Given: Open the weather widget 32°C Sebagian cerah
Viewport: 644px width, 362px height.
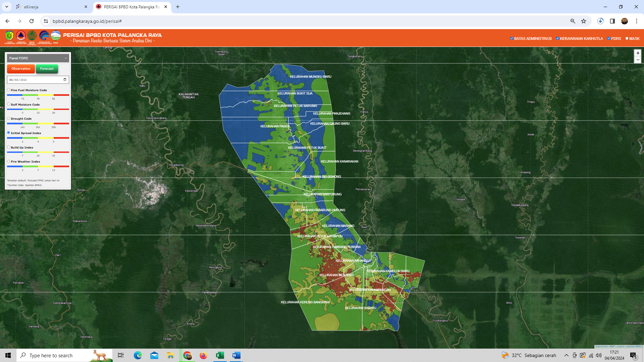Looking at the screenshot, I should click(529, 355).
